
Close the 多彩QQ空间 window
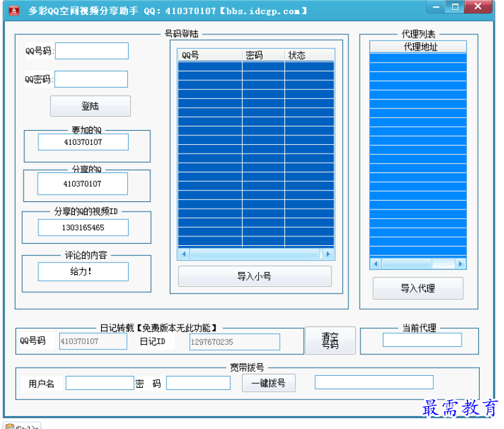click(478, 7)
